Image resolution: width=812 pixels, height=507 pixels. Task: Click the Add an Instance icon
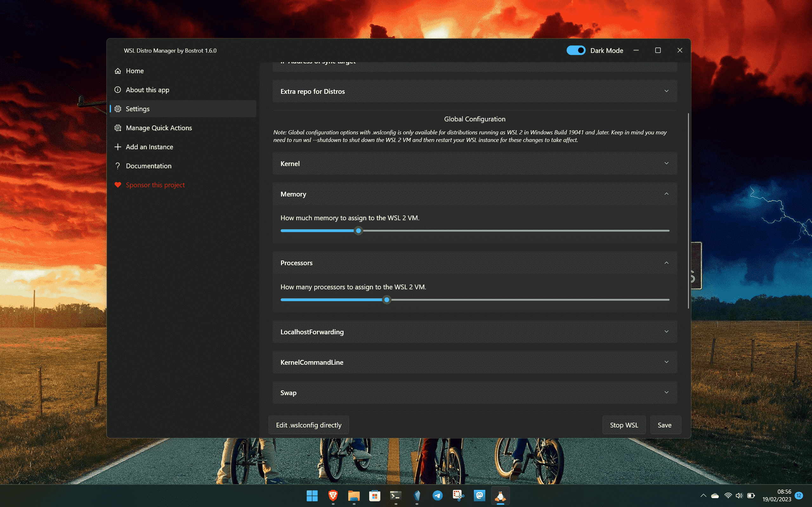(x=117, y=147)
